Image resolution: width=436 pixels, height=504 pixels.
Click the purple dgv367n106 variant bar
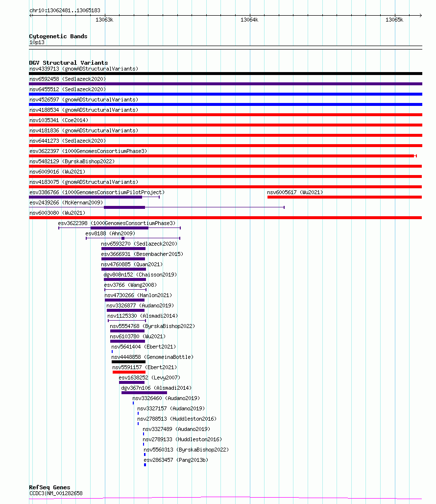(144, 393)
